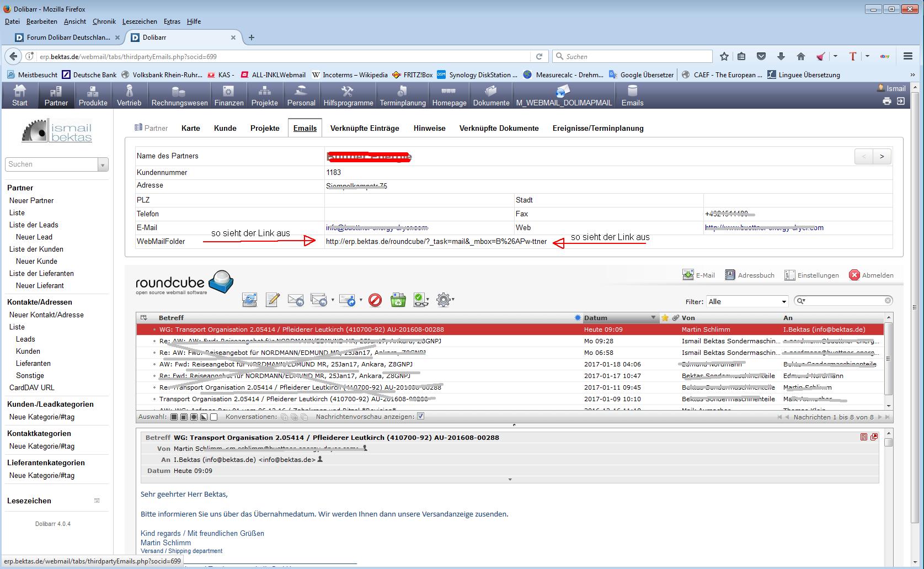Switch to Verknüpfte Dokumente tab

click(x=499, y=128)
